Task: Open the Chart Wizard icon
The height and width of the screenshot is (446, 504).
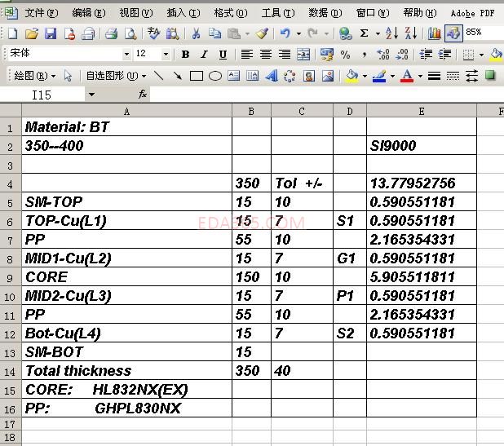Action: click(434, 33)
